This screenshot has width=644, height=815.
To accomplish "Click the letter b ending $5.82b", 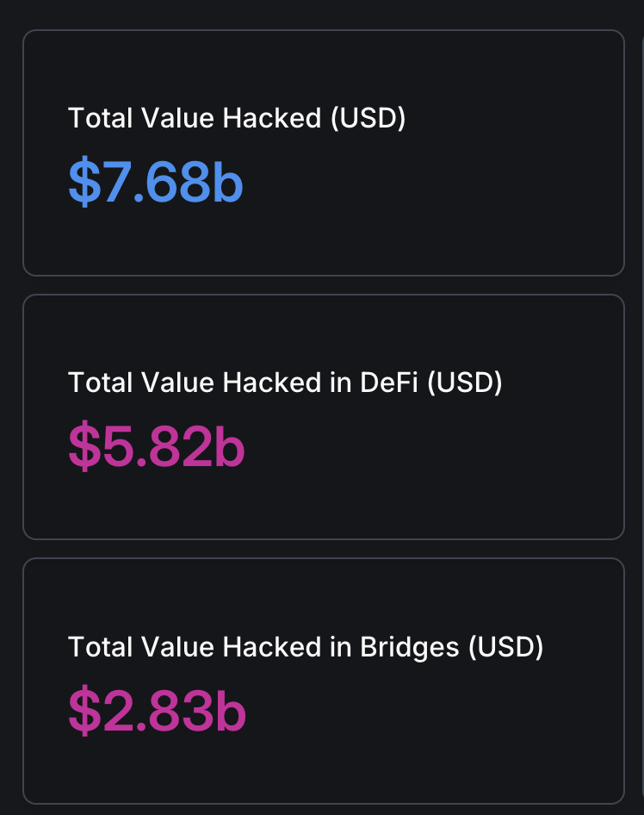I will pyautogui.click(x=229, y=447).
